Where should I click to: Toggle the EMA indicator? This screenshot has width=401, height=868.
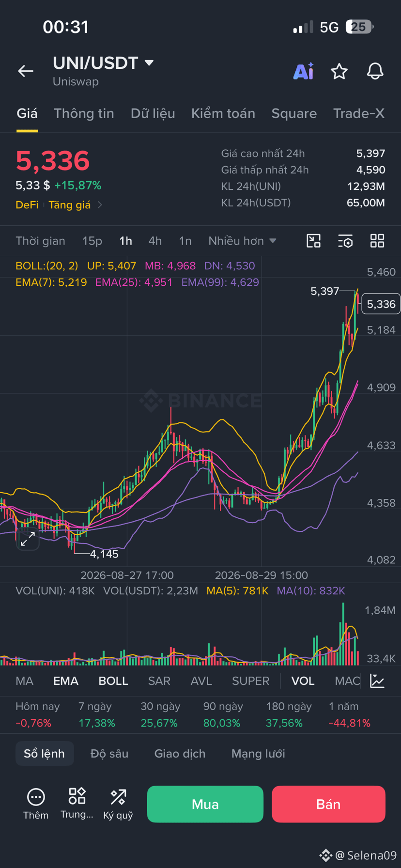tap(66, 681)
